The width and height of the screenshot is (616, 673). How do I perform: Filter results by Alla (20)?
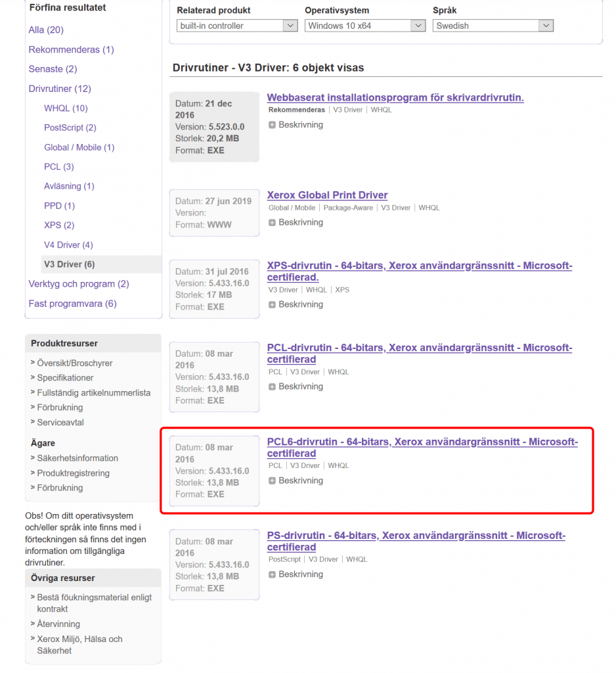46,30
